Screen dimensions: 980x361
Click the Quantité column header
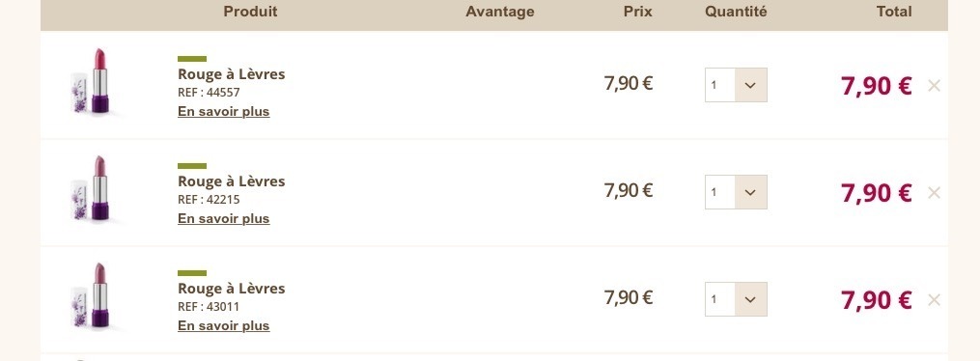click(736, 12)
